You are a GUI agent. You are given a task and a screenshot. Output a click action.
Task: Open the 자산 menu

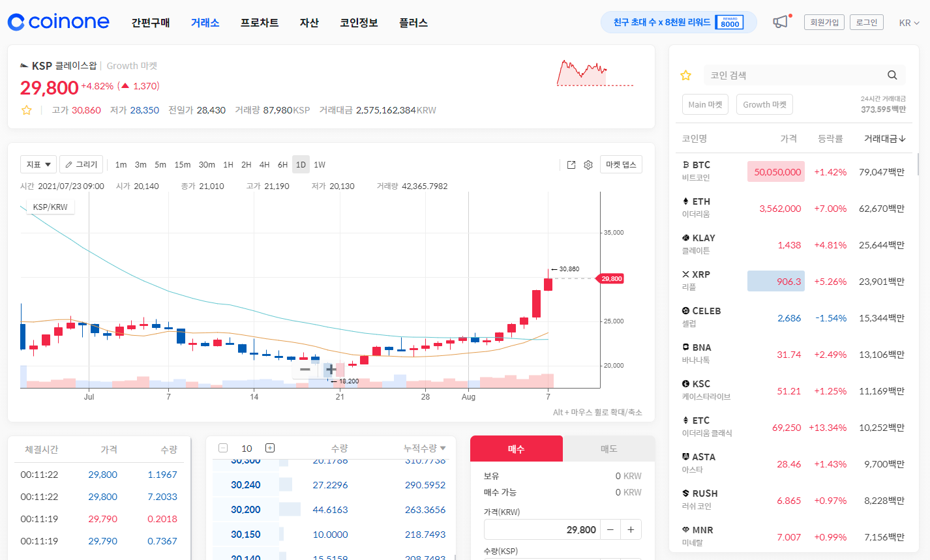click(x=309, y=23)
